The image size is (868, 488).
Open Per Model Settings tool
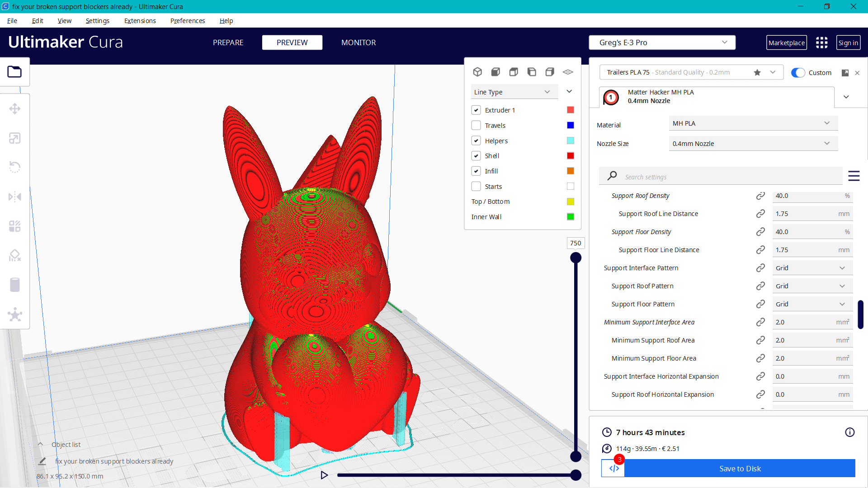[15, 226]
